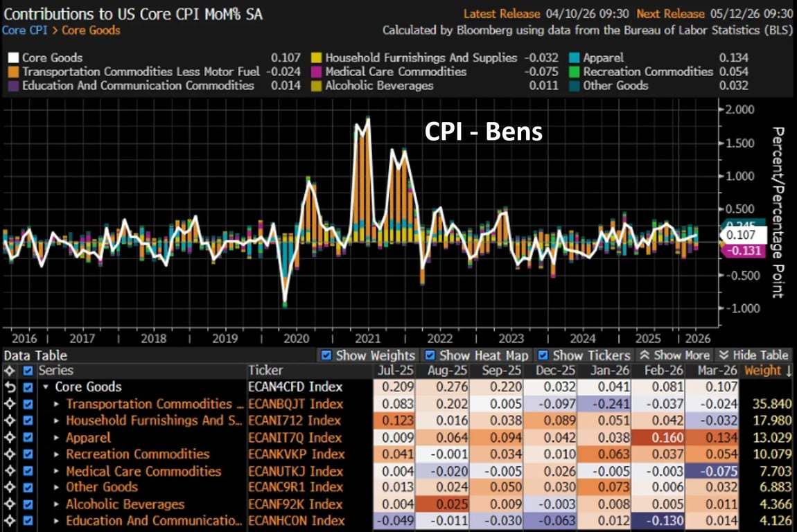Click the crosshair icon for Transportation Commodities row
The height and width of the screenshot is (532, 797).
pos(9,404)
